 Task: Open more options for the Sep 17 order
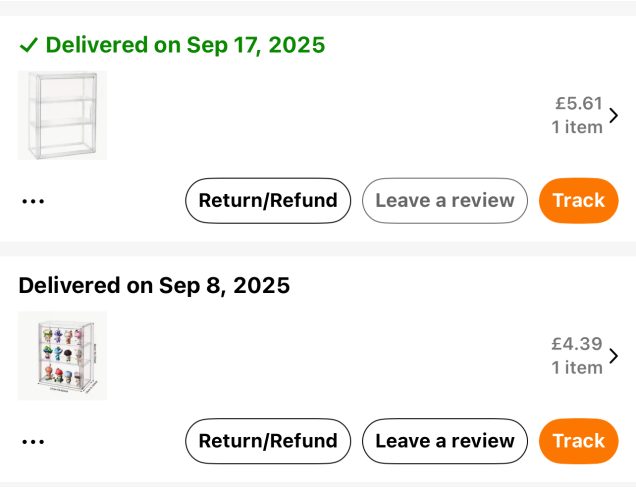click(33, 201)
